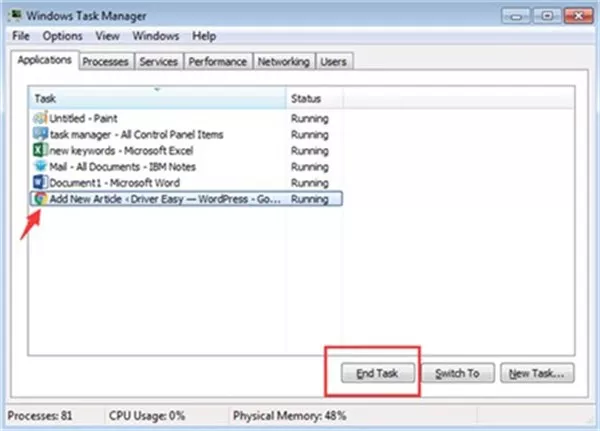Open the View menu
Screen dimensions: 600x431
(108, 36)
